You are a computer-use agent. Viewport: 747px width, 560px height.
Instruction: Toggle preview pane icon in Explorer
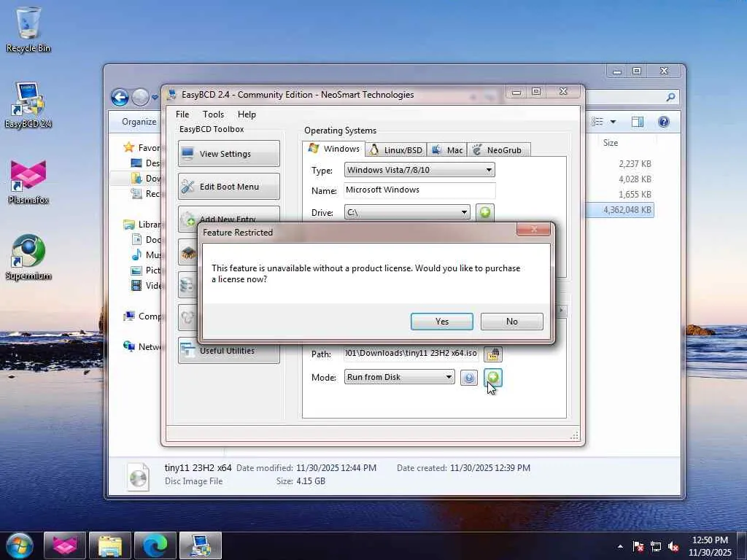coord(638,122)
